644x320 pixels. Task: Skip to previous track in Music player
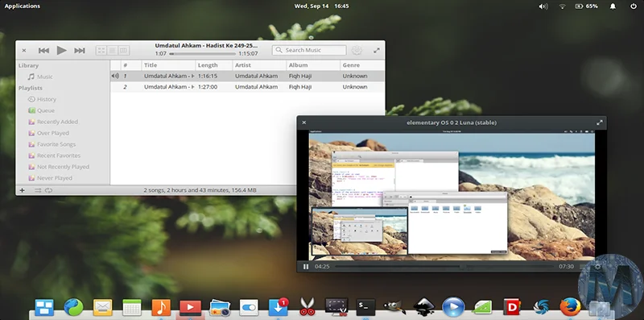[x=43, y=50]
